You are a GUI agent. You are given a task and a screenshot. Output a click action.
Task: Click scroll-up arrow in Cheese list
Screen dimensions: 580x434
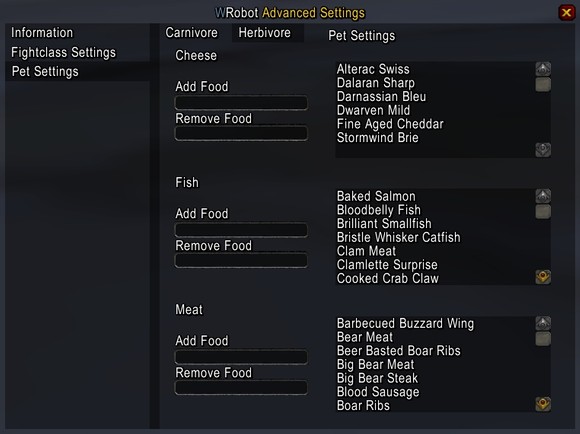543,69
